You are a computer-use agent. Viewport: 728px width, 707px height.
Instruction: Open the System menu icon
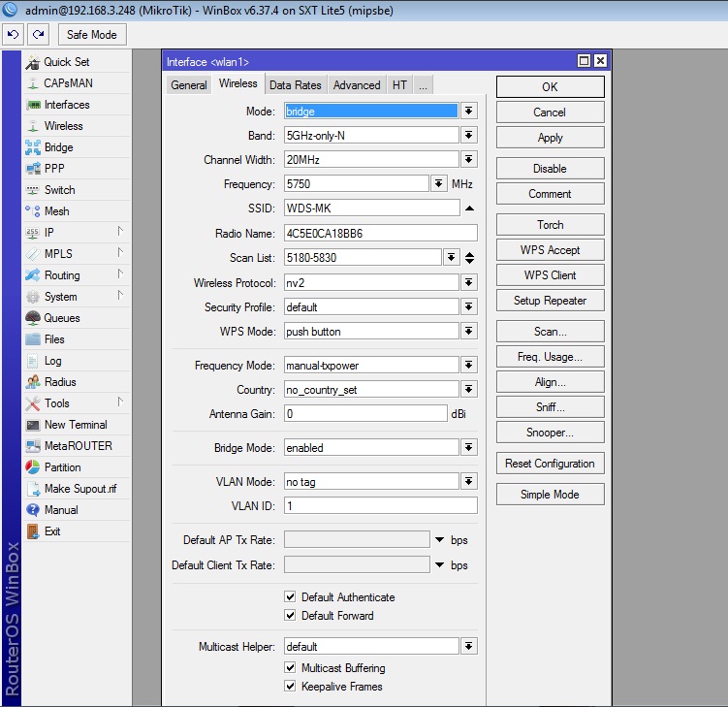pyautogui.click(x=33, y=297)
